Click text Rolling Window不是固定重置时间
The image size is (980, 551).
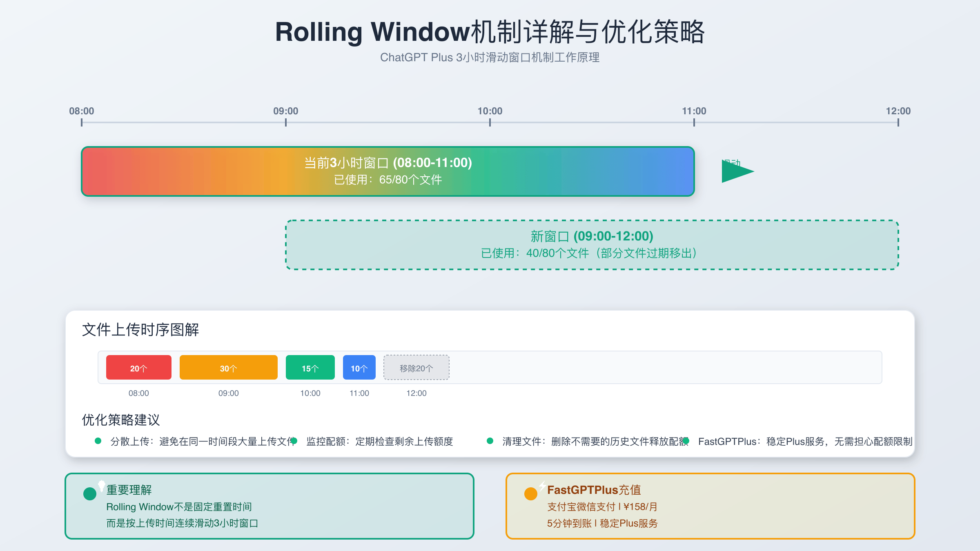(179, 507)
